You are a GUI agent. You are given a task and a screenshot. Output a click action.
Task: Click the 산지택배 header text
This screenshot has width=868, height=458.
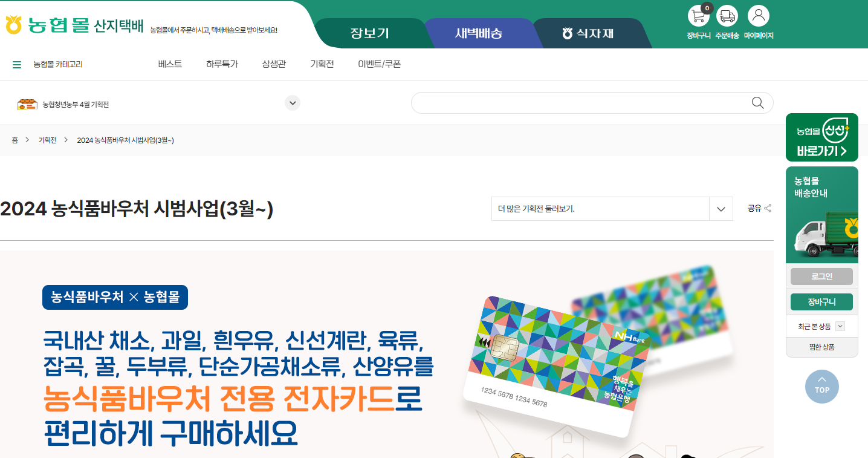pos(118,26)
